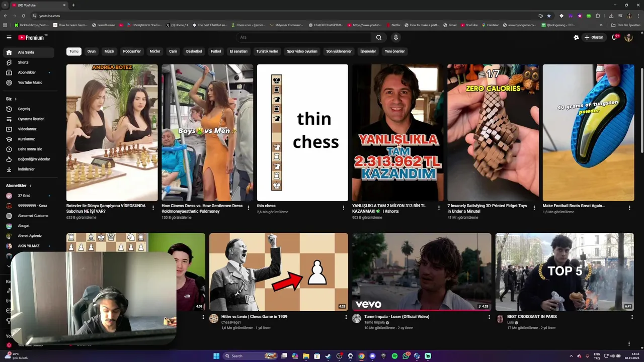644x362 pixels.
Task: Select the Tümü filter chip
Action: tap(74, 51)
